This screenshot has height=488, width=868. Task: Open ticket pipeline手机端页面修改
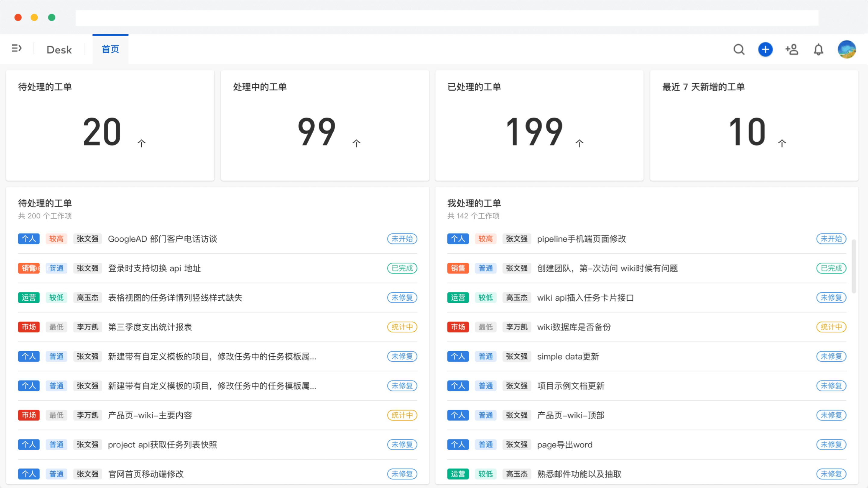pos(581,239)
